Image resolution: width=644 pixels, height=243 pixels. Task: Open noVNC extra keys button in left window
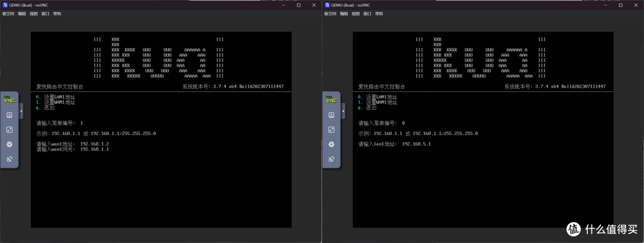coord(9,116)
